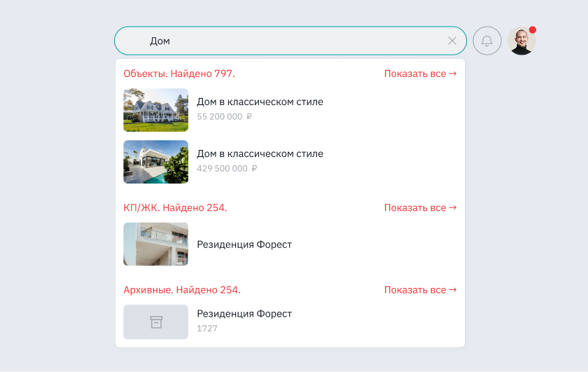The width and height of the screenshot is (588, 372).
Task: Open the archived Резиденция Форест title
Action: coord(244,314)
